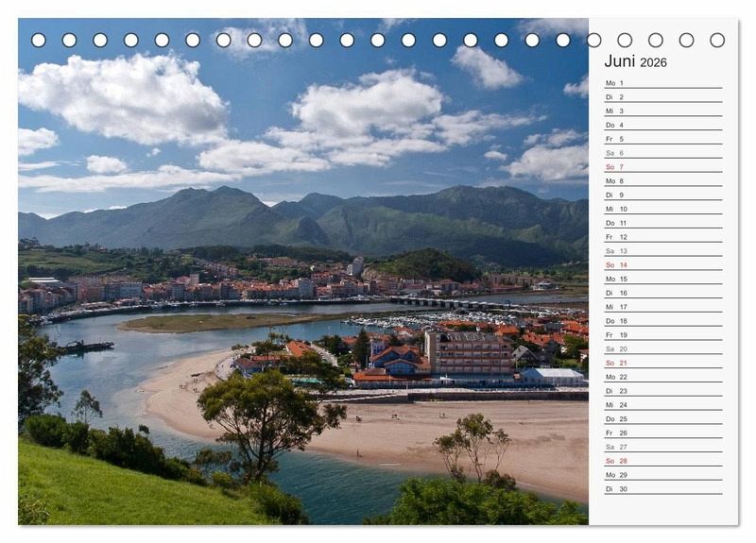Select the Fr 5 date row
756x543 pixels.
(x=662, y=139)
